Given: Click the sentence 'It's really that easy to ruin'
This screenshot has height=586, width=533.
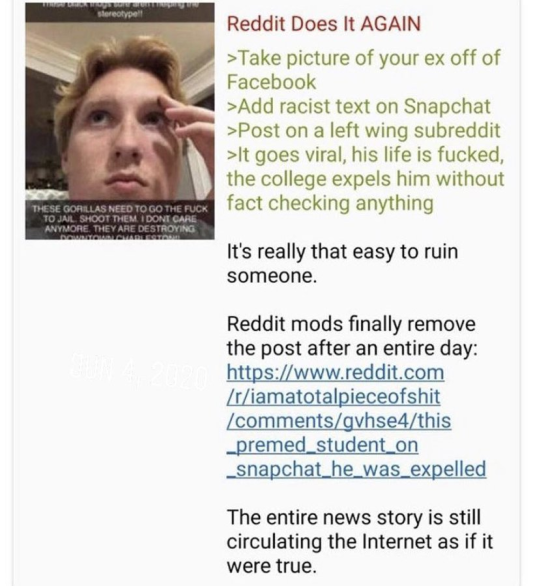Looking at the screenshot, I should coord(342,252).
